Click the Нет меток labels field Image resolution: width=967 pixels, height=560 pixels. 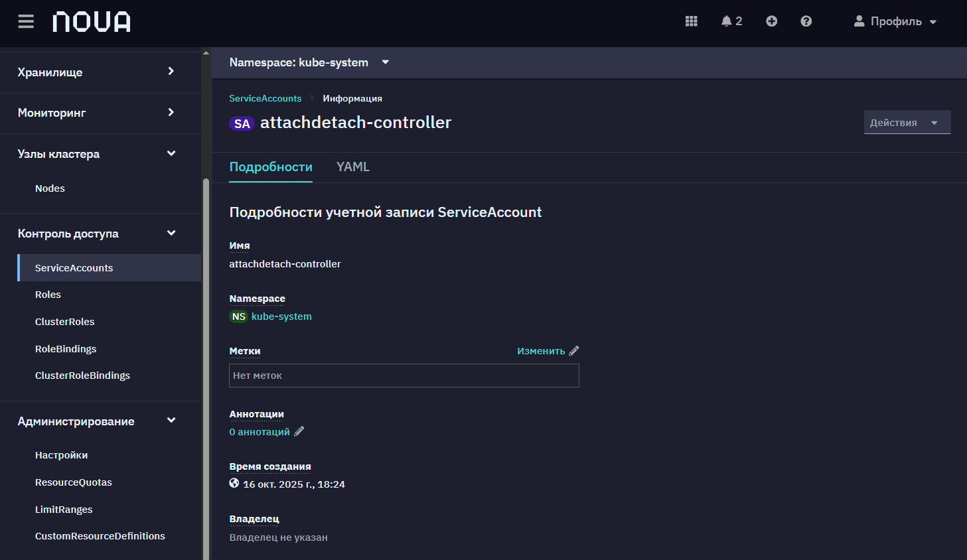404,376
